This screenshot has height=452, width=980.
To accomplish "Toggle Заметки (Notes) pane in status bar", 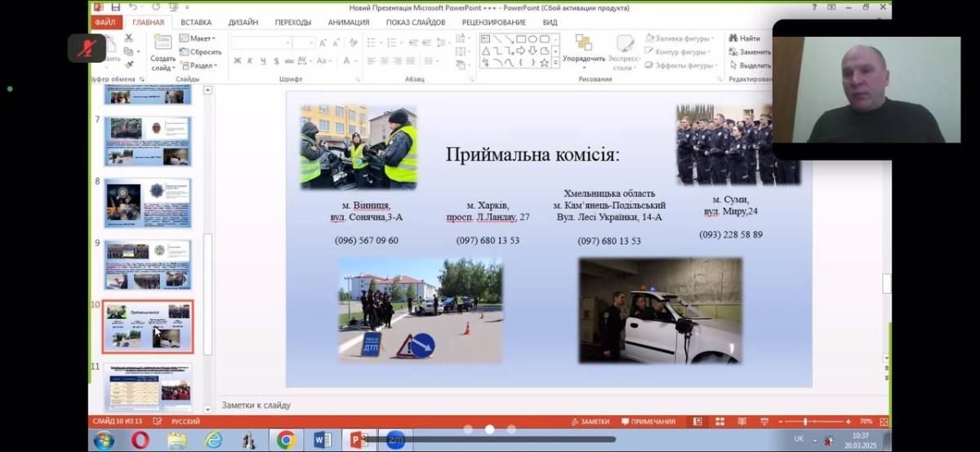I will (590, 422).
